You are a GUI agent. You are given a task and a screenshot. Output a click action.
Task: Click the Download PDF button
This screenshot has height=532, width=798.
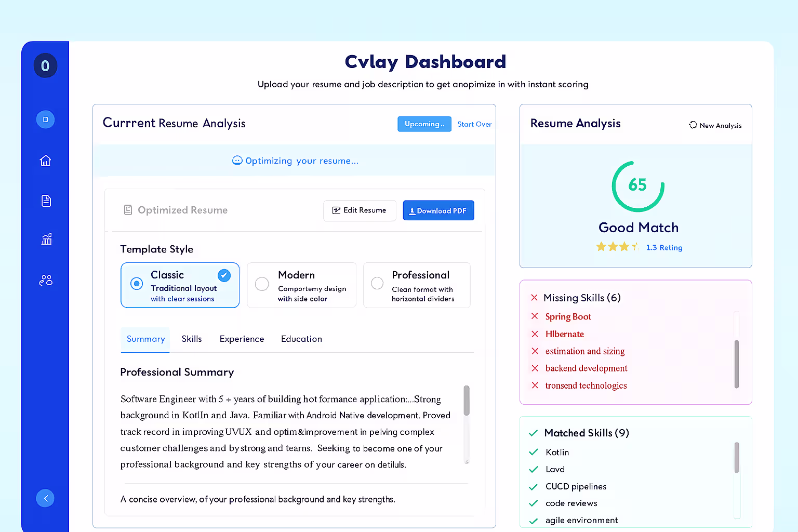coord(438,210)
